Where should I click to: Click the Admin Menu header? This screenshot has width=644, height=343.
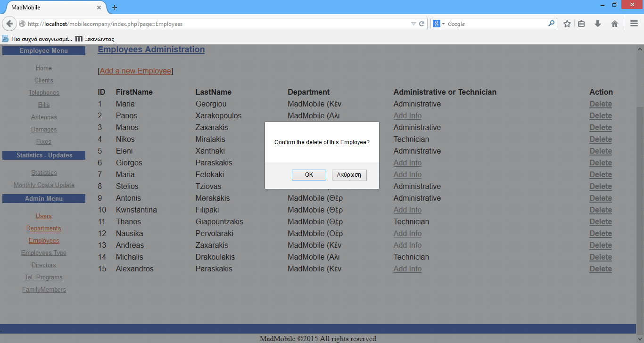(x=44, y=199)
